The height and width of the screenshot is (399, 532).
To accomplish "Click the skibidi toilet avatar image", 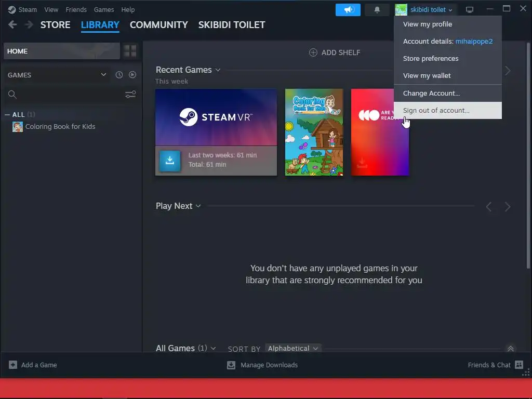I will pos(401,9).
